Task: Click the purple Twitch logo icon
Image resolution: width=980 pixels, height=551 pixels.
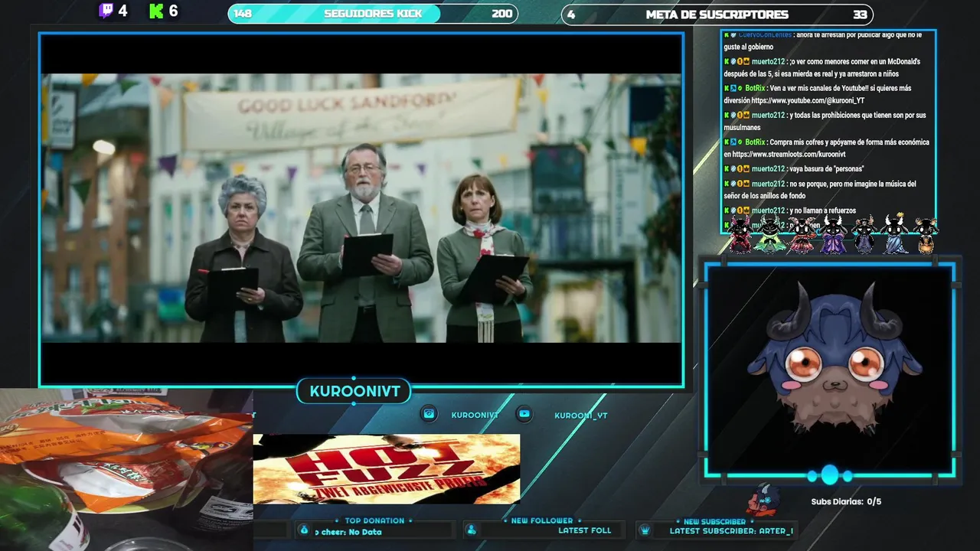Action: (x=106, y=11)
